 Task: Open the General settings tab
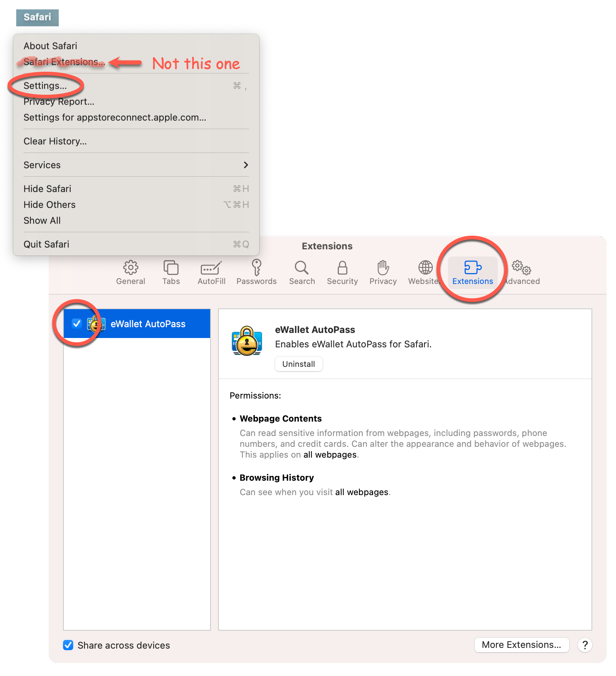click(130, 272)
